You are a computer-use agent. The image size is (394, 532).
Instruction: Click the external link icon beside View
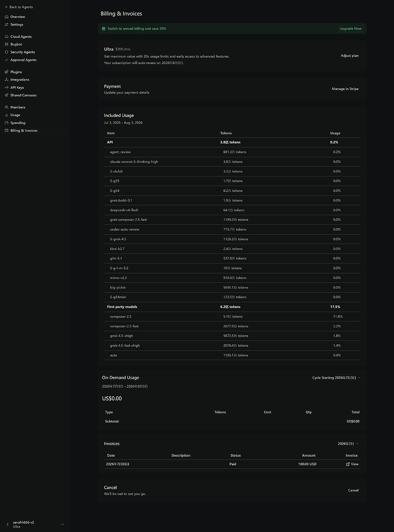(348, 464)
